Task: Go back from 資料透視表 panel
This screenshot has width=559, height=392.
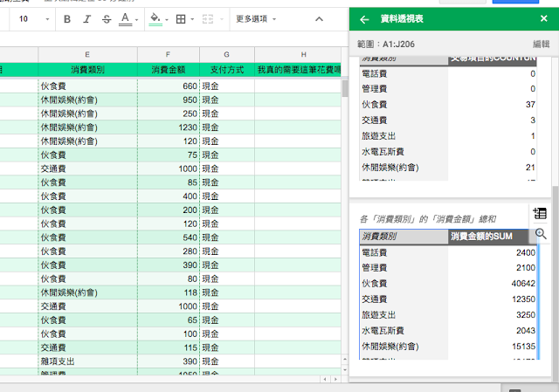Action: [x=364, y=19]
